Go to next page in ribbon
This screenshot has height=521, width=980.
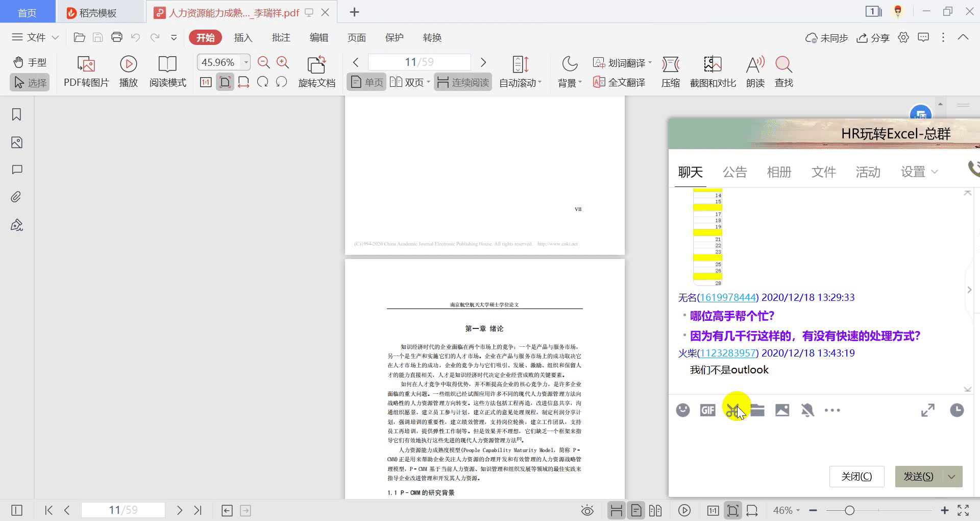point(483,62)
